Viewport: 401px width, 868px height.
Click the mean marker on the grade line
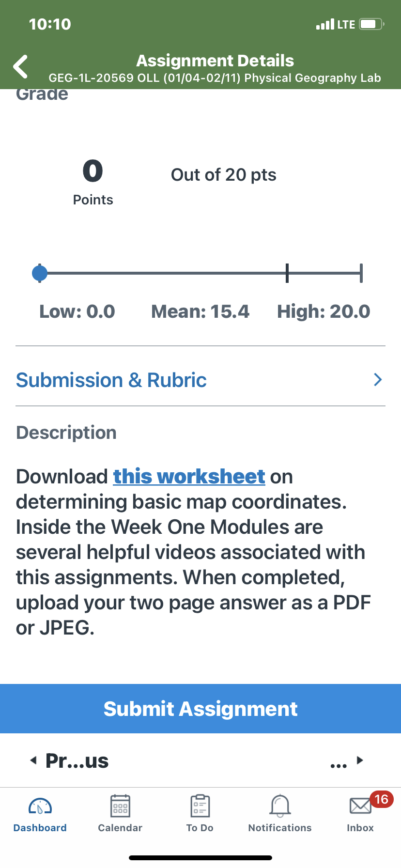click(x=287, y=273)
